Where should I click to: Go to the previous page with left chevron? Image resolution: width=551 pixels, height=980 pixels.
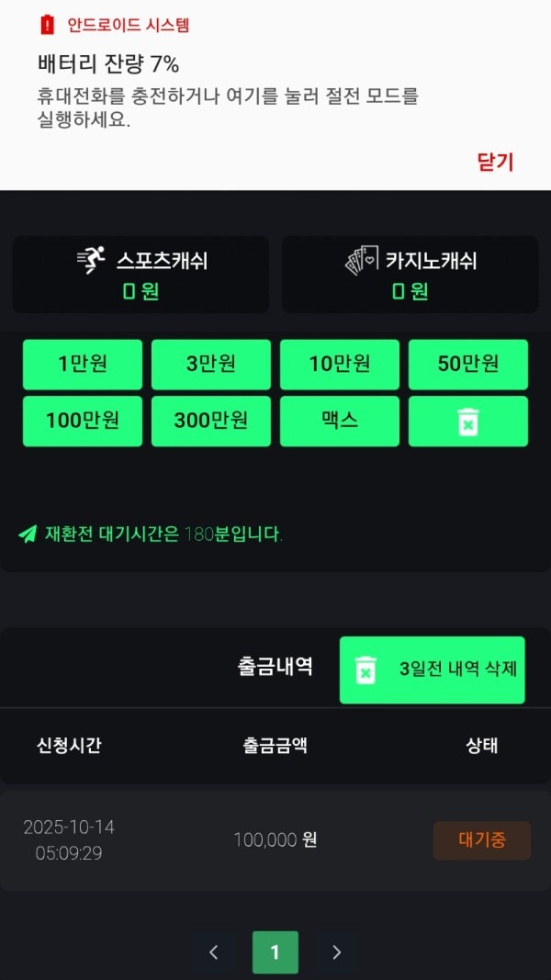click(x=214, y=952)
